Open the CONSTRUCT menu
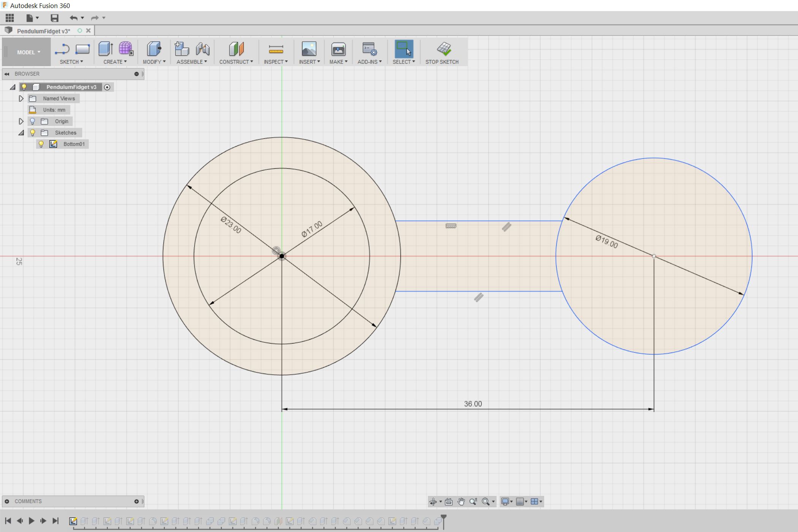 (x=236, y=62)
